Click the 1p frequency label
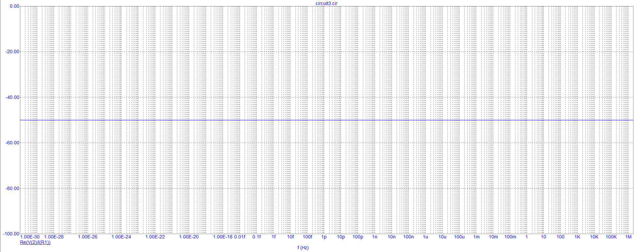 point(324,237)
